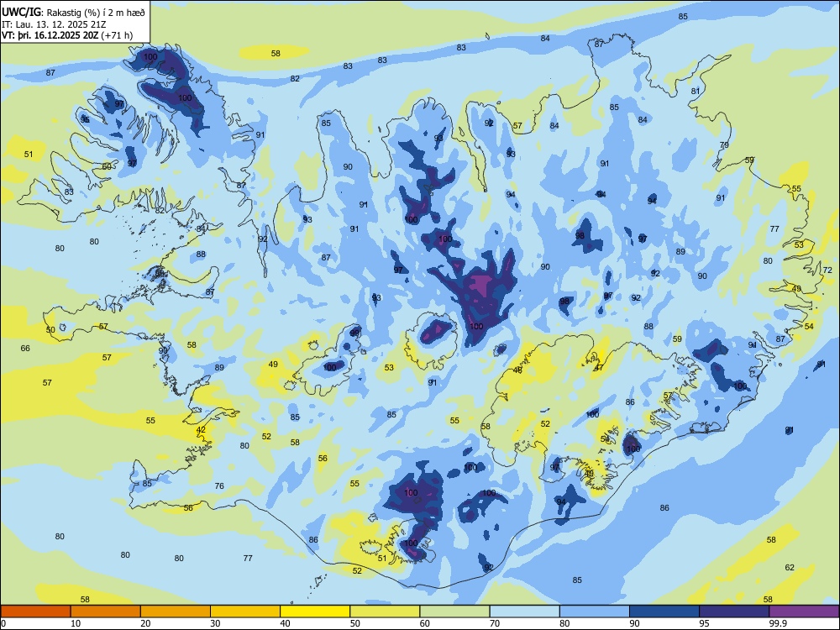Click the legend tick label '95'

(704, 623)
